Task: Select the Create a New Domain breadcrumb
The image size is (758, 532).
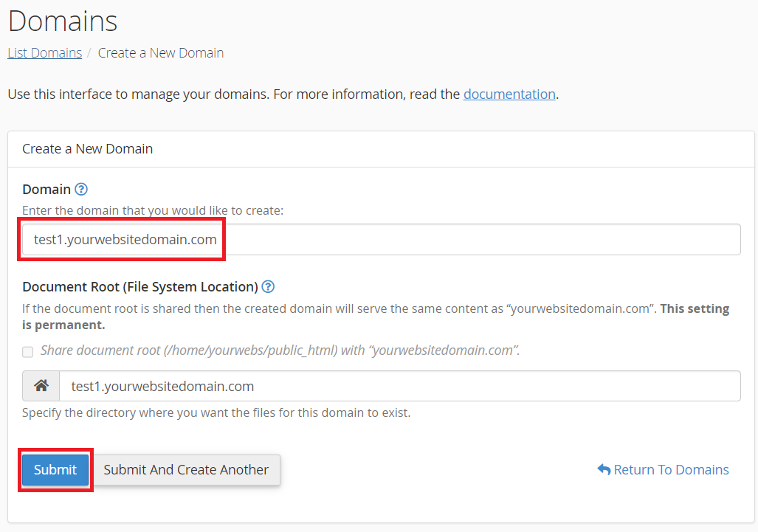Action: tap(161, 53)
